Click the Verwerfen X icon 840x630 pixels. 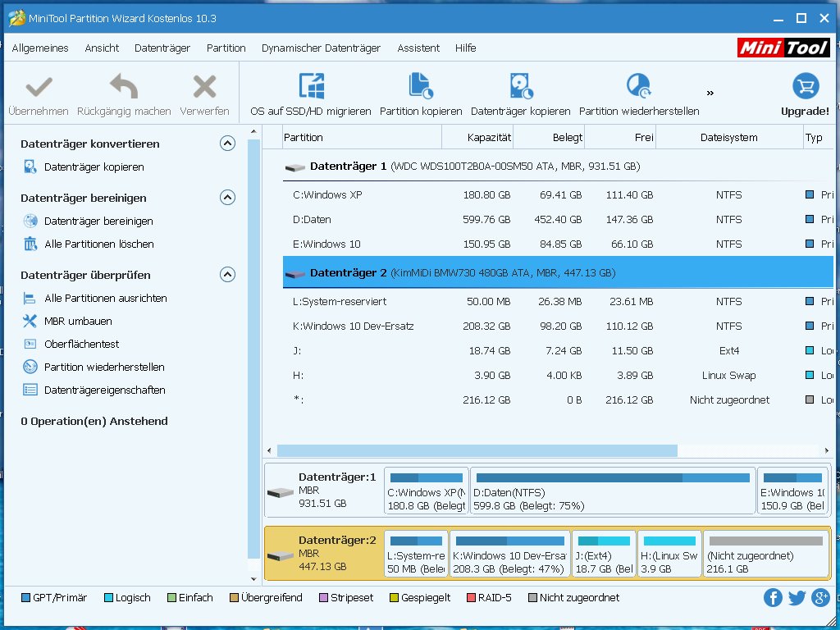(x=204, y=86)
